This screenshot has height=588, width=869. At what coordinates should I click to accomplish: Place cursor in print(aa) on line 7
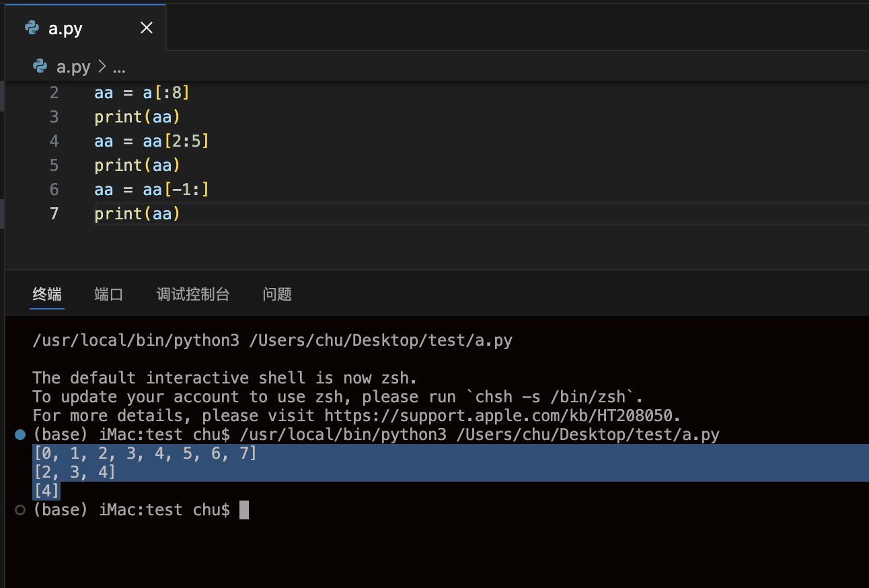point(137,213)
